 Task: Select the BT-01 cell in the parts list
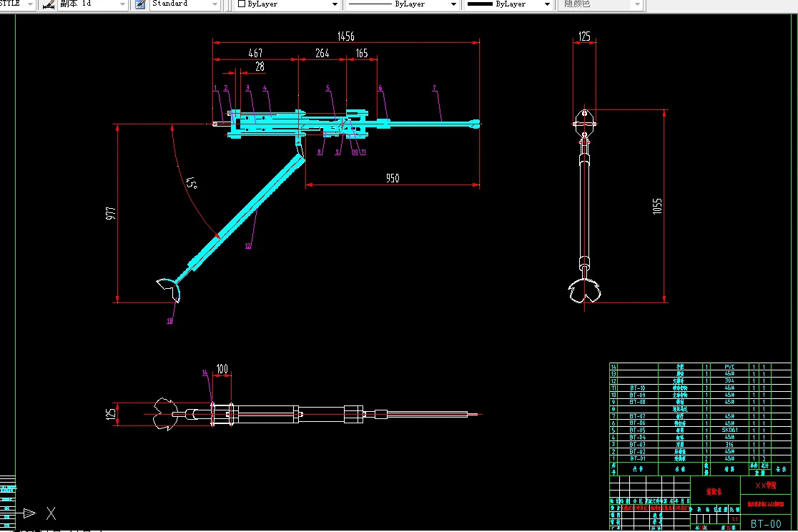(638, 458)
